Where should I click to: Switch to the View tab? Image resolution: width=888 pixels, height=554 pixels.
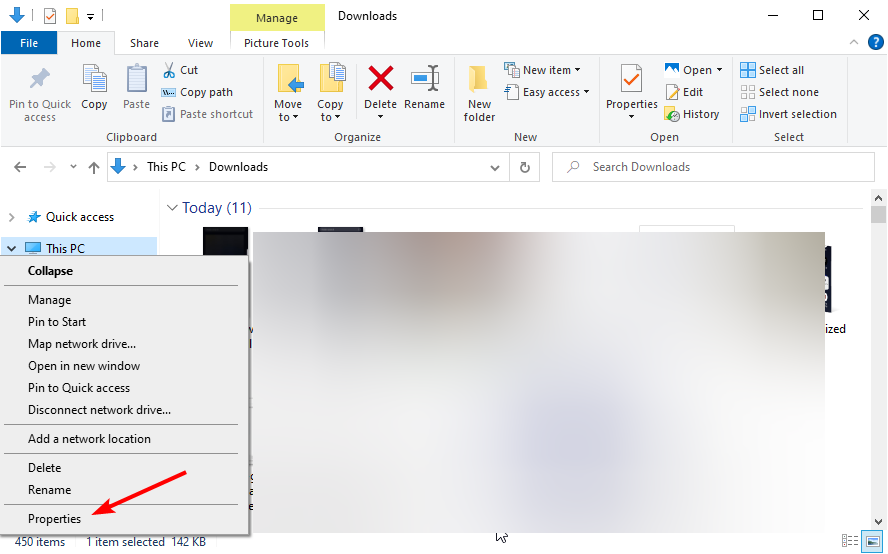click(x=200, y=43)
